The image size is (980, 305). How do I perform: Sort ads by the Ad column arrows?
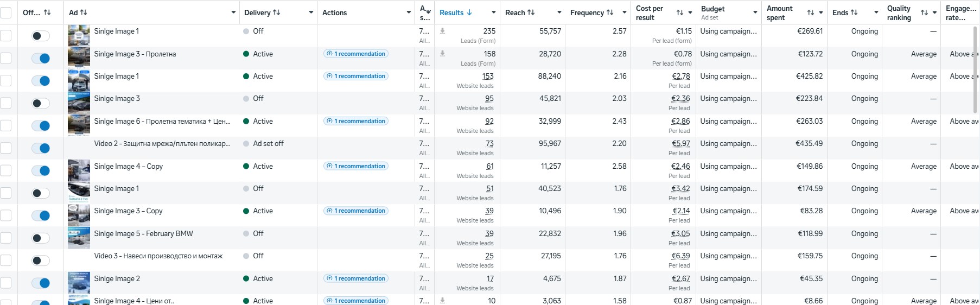point(84,12)
